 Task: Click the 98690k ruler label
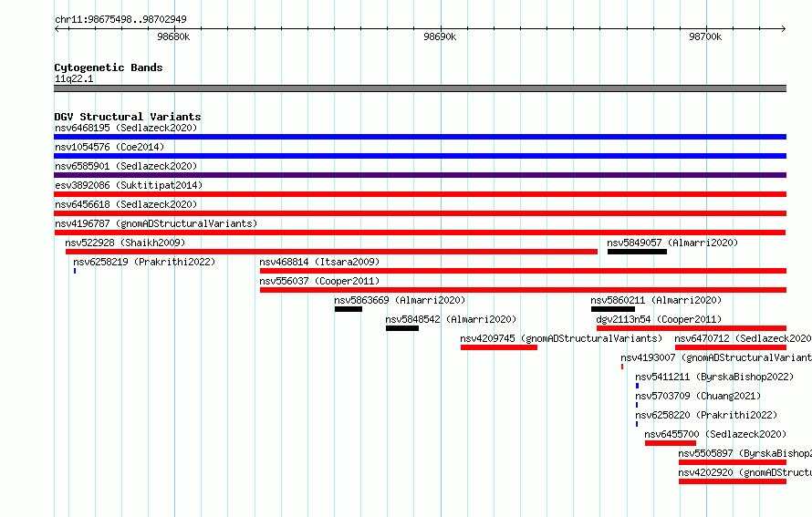click(x=440, y=36)
